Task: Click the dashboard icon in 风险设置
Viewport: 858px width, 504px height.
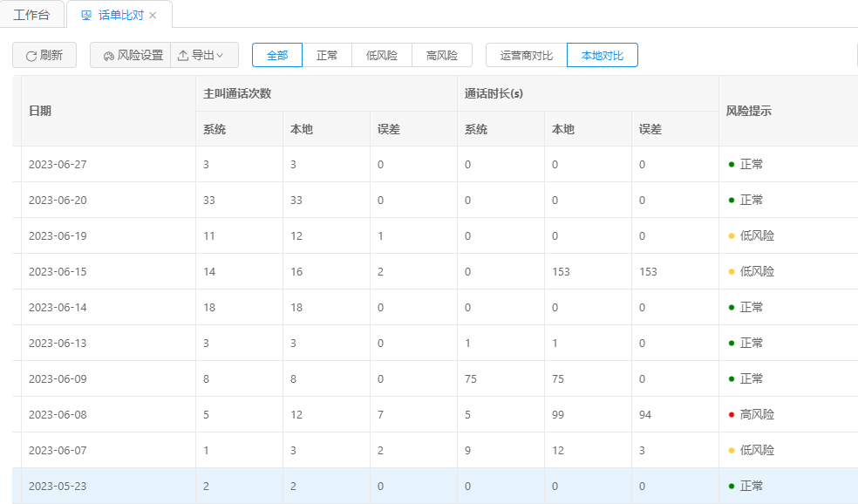Action: (108, 56)
